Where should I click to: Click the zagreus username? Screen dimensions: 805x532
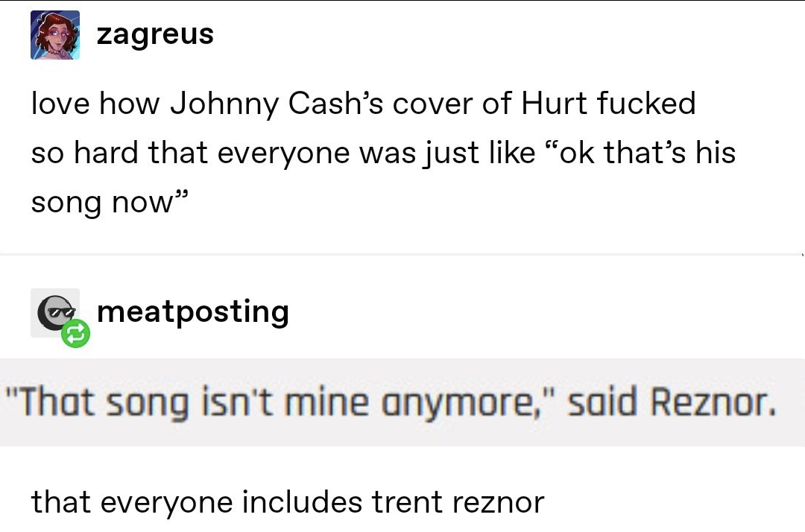[x=155, y=35]
